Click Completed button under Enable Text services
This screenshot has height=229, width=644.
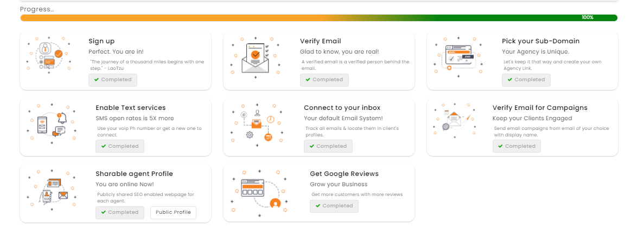[x=120, y=146]
